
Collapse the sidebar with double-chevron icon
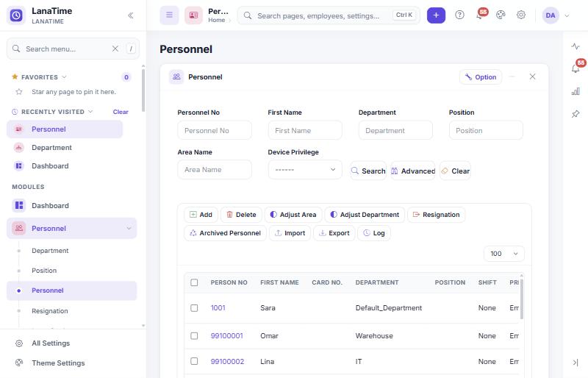[131, 15]
